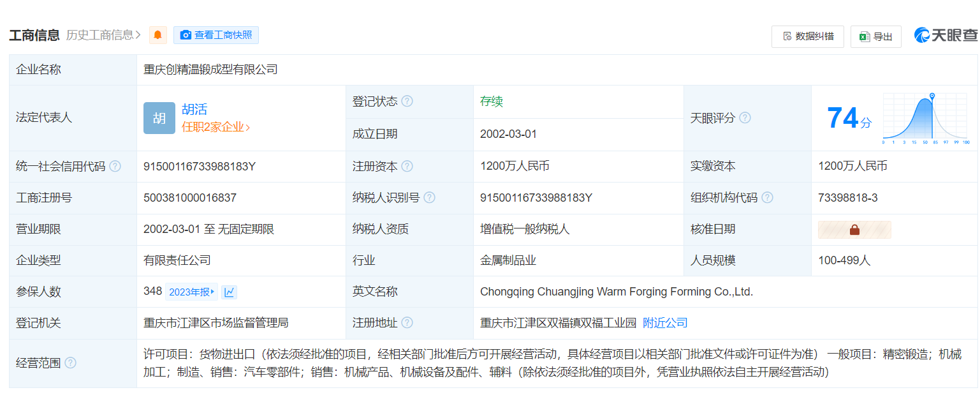Click the score distribution curve chart
This screenshot has width=980, height=397.
(926, 119)
